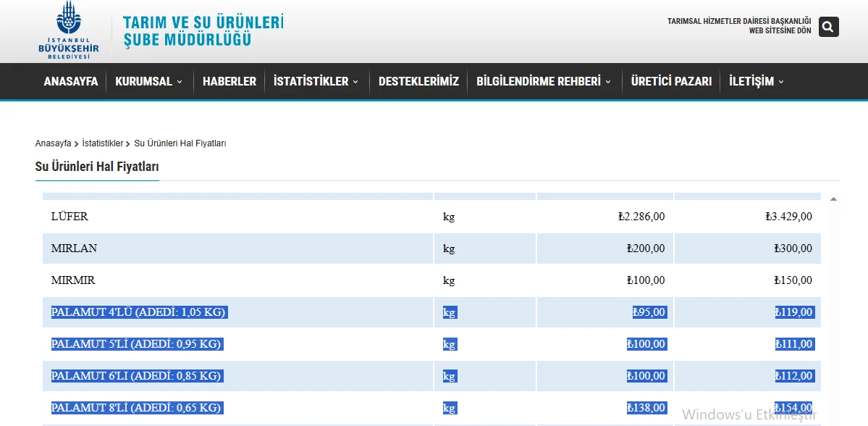
Task: Select the MIRLAN row name
Action: pyautogui.click(x=74, y=248)
